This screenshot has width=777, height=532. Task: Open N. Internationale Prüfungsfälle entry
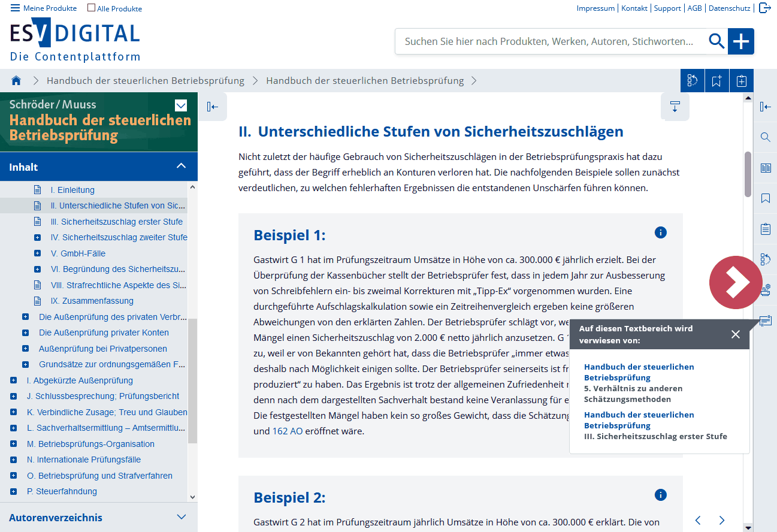pos(84,460)
